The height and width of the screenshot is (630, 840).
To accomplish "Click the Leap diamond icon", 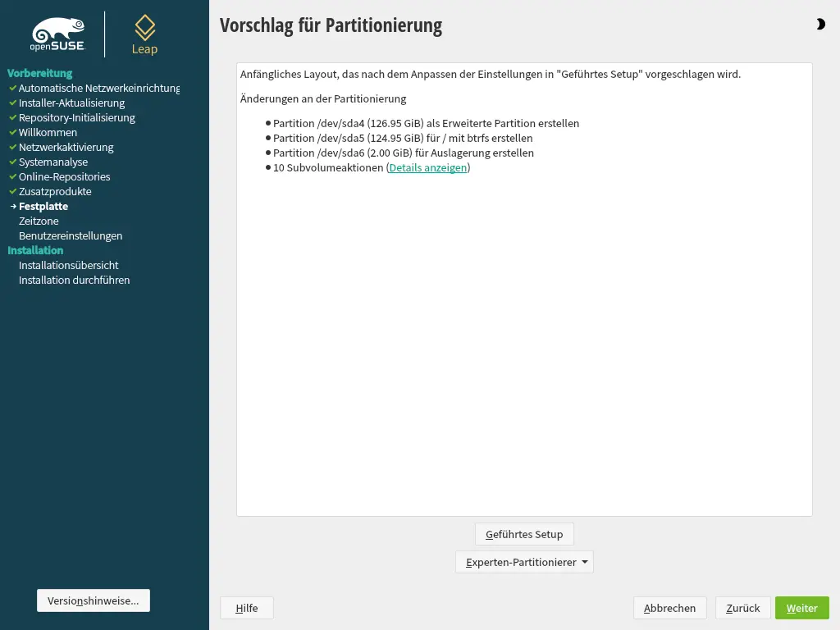I will [144, 25].
